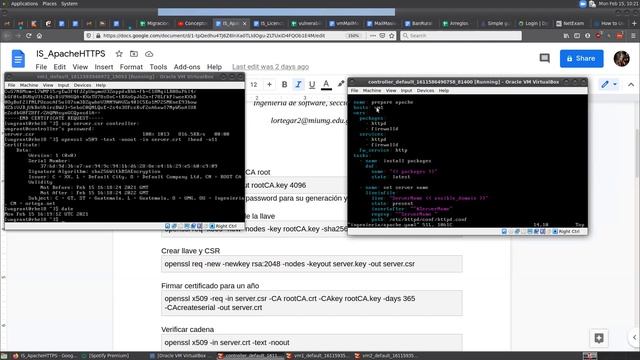This screenshot has width=640, height=360.
Task: Open the Google Docs home icon
Action: point(18,59)
